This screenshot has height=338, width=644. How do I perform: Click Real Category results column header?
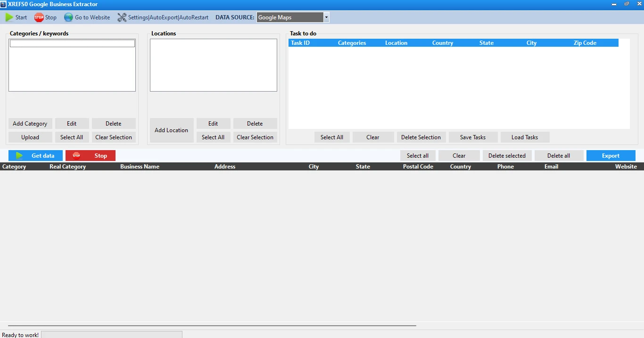(68, 167)
